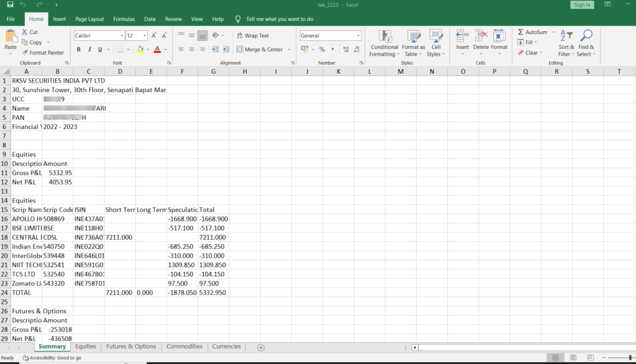Apply the Percent Style number format
636x364 pixels.
[x=322, y=49]
